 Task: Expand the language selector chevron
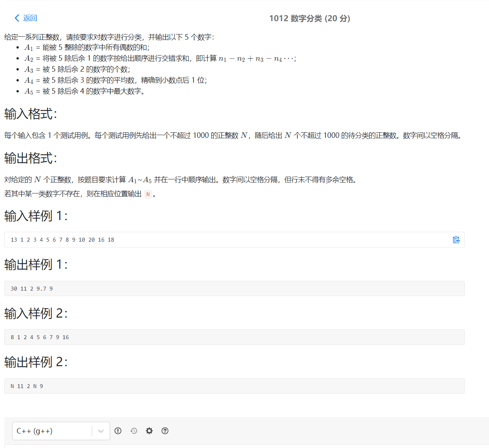pos(100,431)
